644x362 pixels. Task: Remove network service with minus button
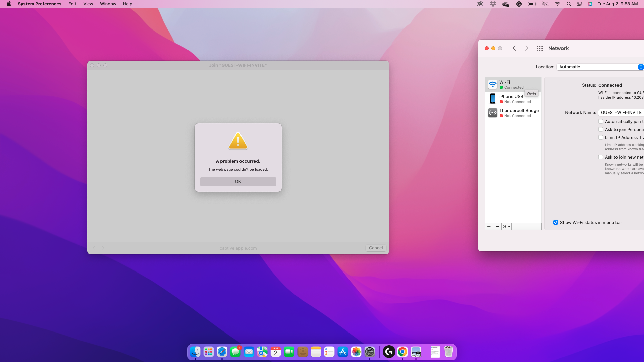[497, 227]
